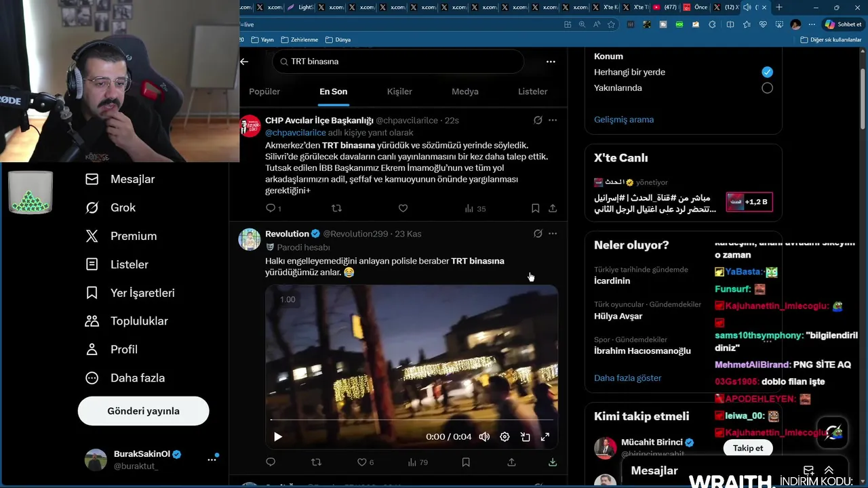Image resolution: width=868 pixels, height=488 pixels.
Task: Open the Dünya bookmarks folder
Action: (338, 40)
